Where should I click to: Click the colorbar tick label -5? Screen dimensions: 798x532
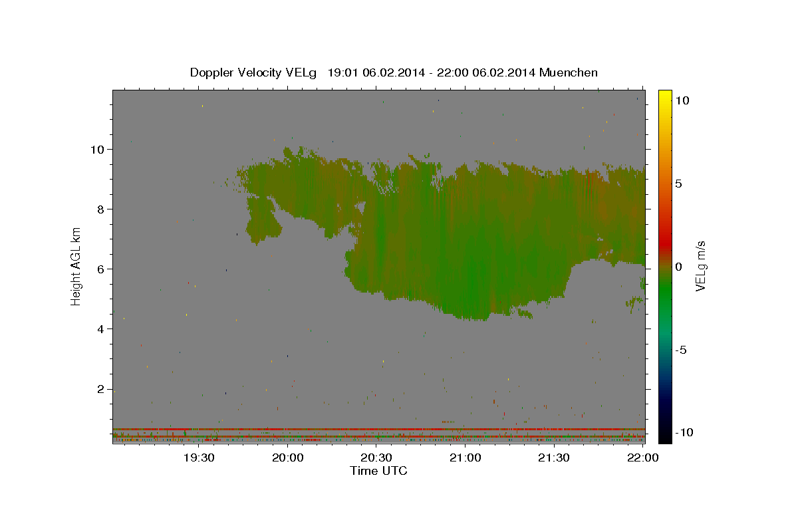coord(681,350)
